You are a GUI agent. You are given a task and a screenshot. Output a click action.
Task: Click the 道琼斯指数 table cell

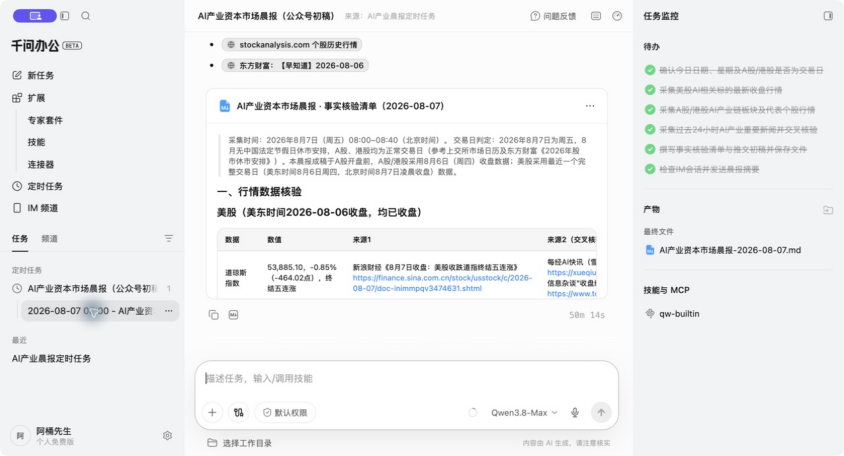(236, 278)
